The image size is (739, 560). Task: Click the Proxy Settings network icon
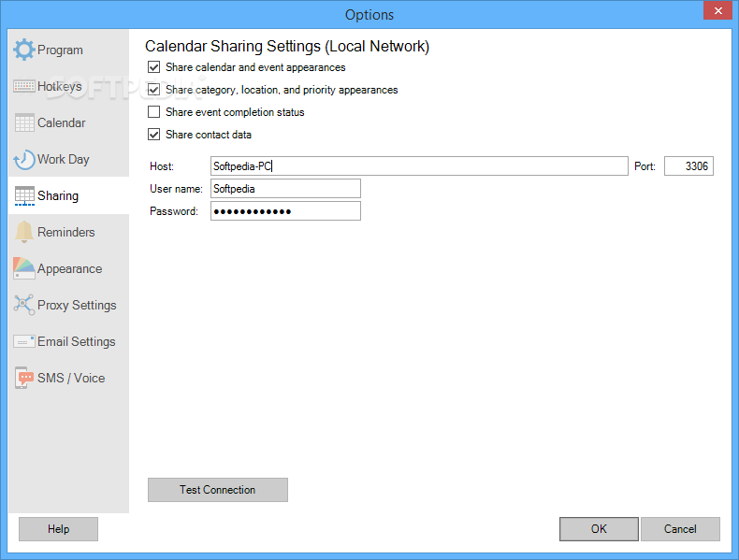tap(24, 305)
